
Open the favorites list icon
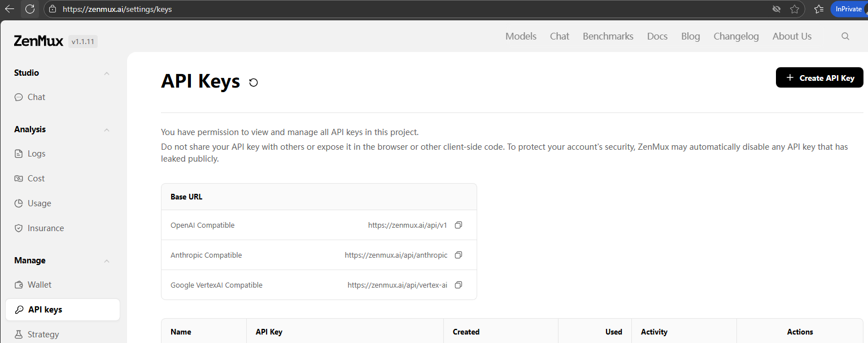pyautogui.click(x=819, y=9)
